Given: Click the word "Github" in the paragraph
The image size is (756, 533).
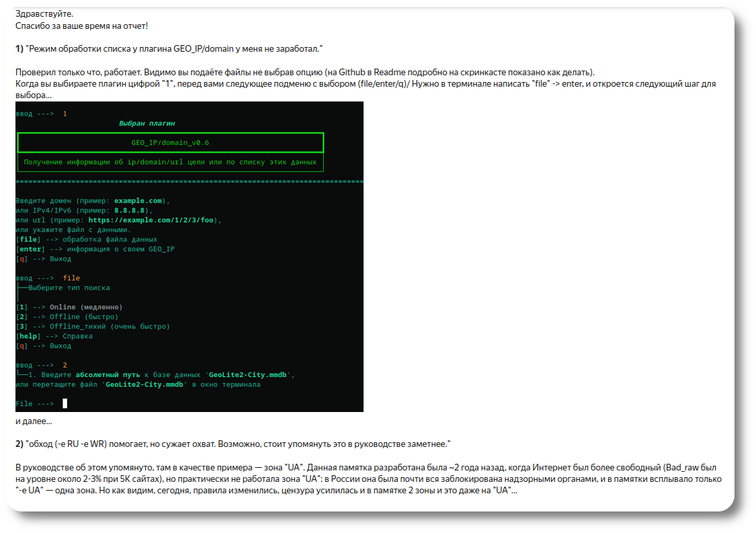Looking at the screenshot, I should coord(352,73).
